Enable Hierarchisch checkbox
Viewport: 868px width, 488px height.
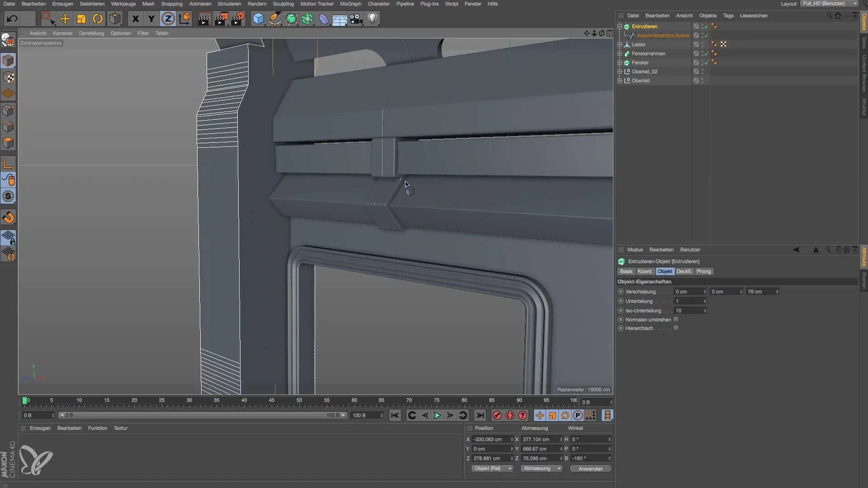click(x=676, y=328)
